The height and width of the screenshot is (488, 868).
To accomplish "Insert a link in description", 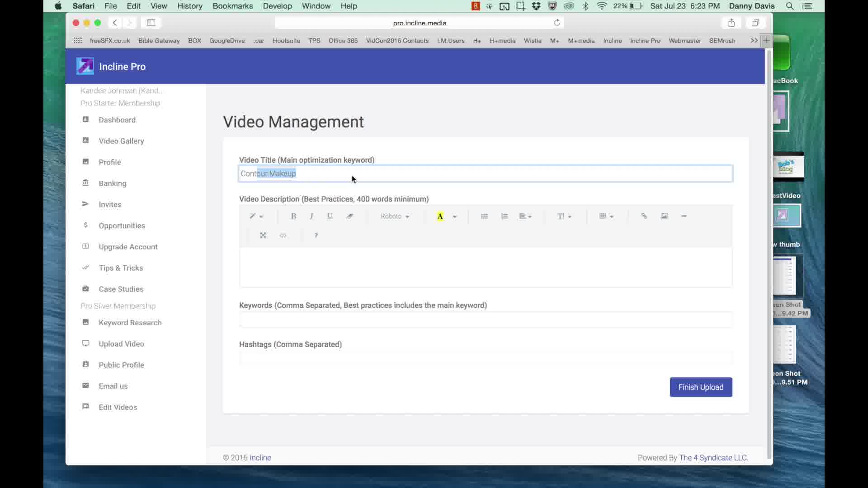I will (x=644, y=216).
